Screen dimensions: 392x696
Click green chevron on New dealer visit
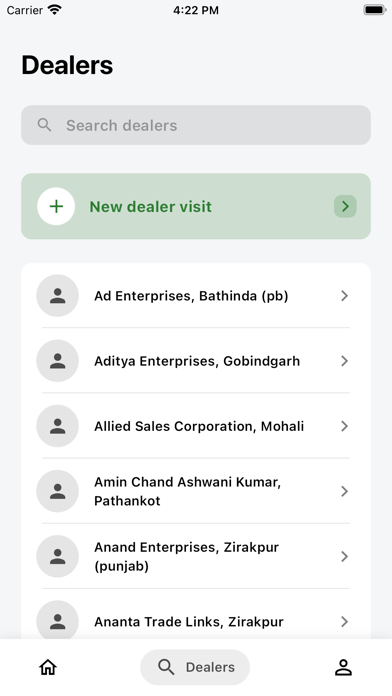pyautogui.click(x=345, y=206)
